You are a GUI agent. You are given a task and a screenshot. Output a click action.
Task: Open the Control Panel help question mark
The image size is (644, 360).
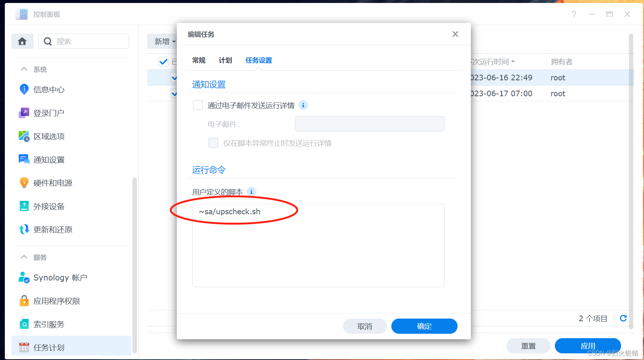click(x=574, y=14)
